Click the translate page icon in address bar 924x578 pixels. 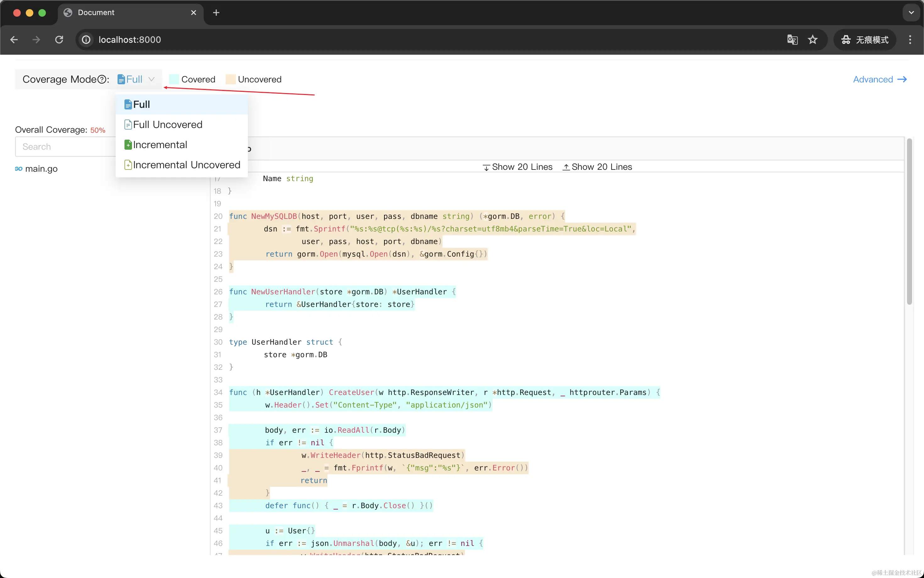[792, 40]
